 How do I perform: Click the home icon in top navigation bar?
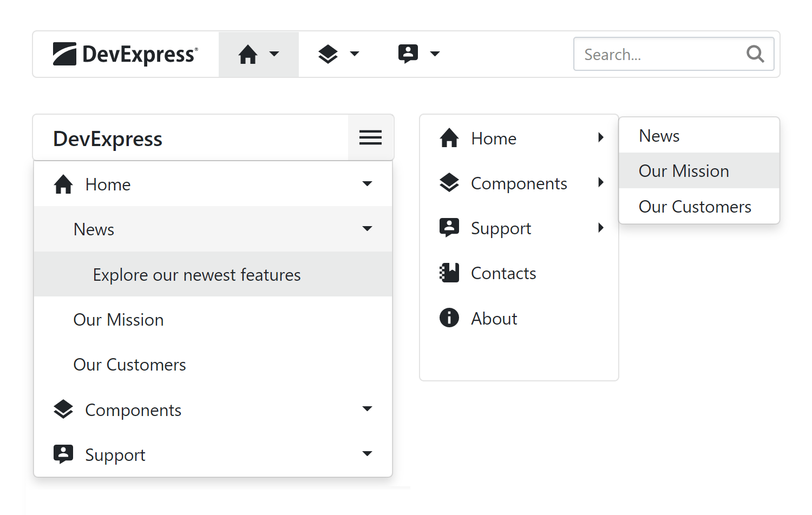coord(248,54)
